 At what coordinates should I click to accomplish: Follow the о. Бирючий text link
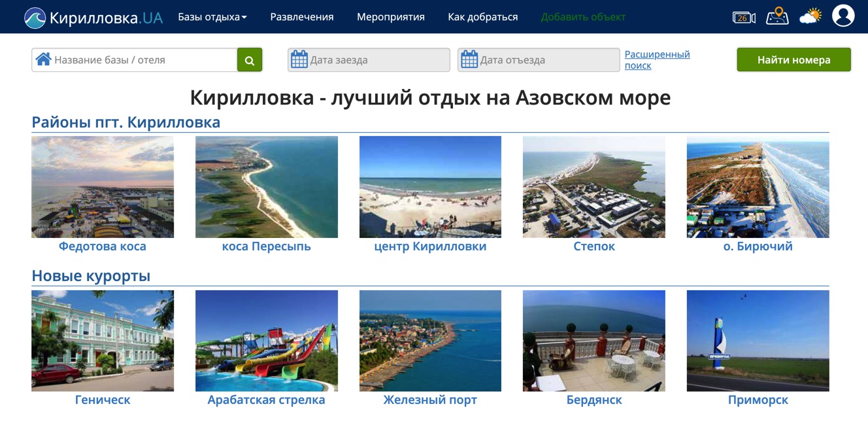(758, 246)
